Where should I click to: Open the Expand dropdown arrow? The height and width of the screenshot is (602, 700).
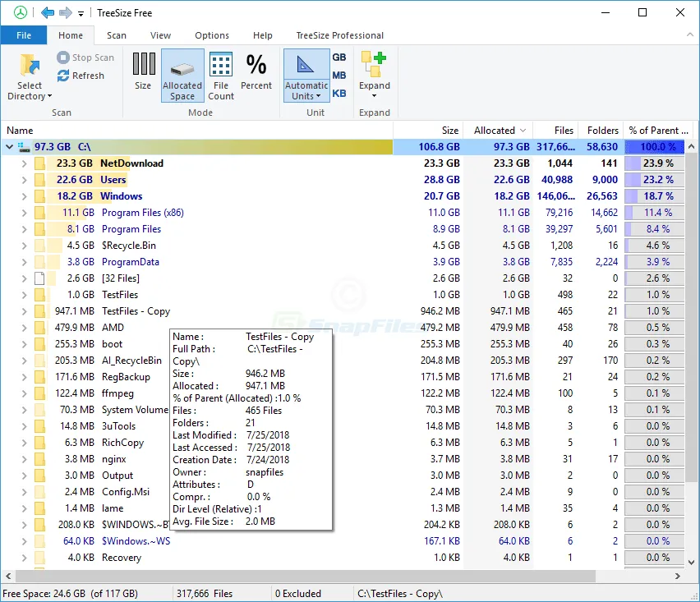[374, 95]
